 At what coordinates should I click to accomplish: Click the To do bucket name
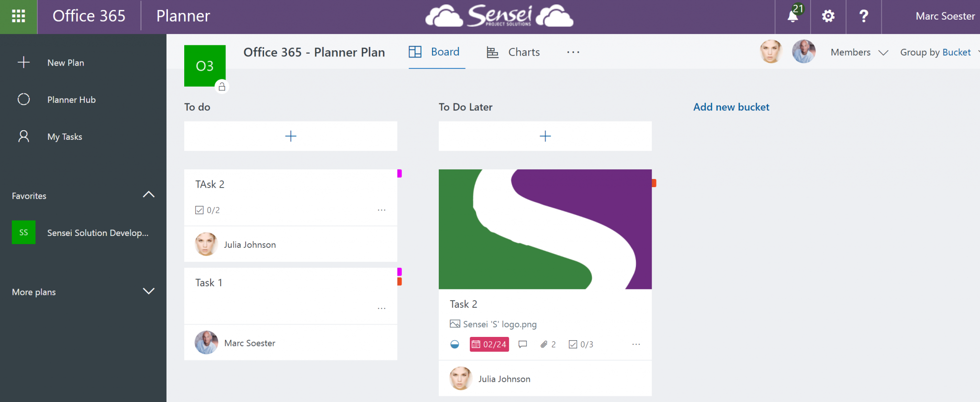tap(197, 107)
